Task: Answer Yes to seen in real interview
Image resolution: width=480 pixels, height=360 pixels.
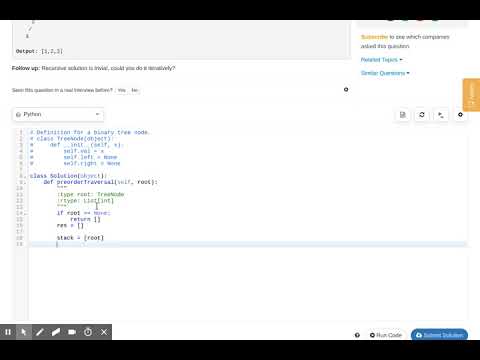Action: (x=122, y=90)
